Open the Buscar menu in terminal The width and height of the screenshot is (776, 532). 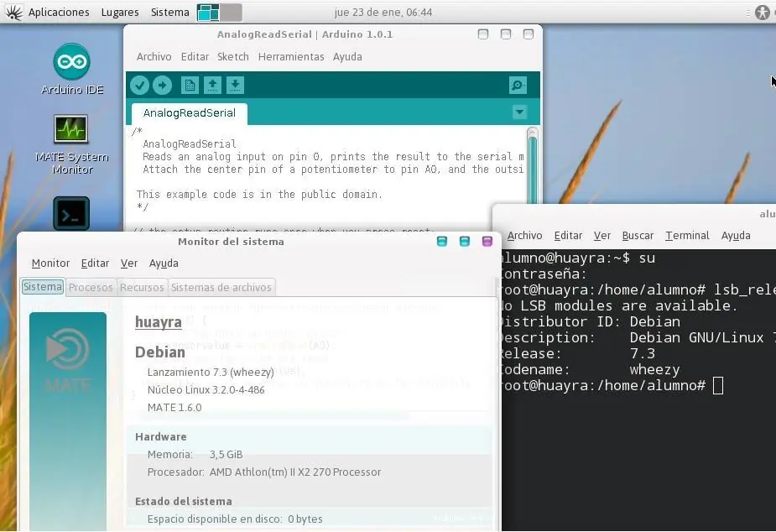(x=638, y=236)
